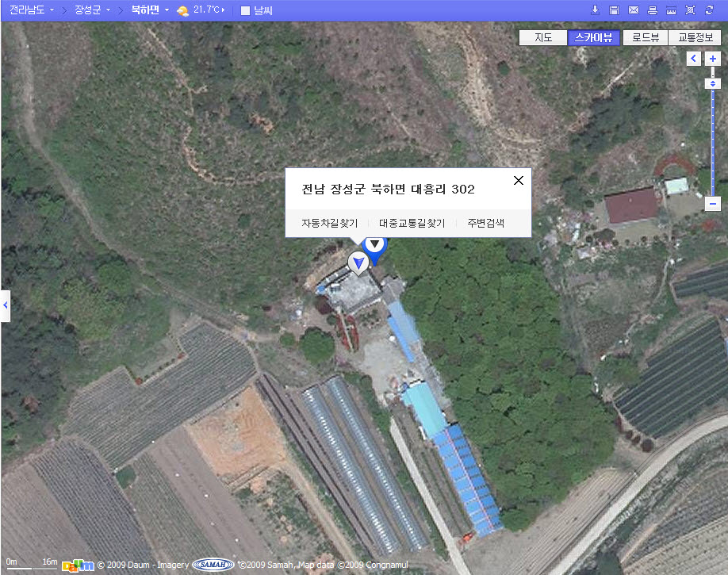Image resolution: width=728 pixels, height=575 pixels.
Task: Toggle the 날씨 weather checkbox
Action: [x=245, y=10]
